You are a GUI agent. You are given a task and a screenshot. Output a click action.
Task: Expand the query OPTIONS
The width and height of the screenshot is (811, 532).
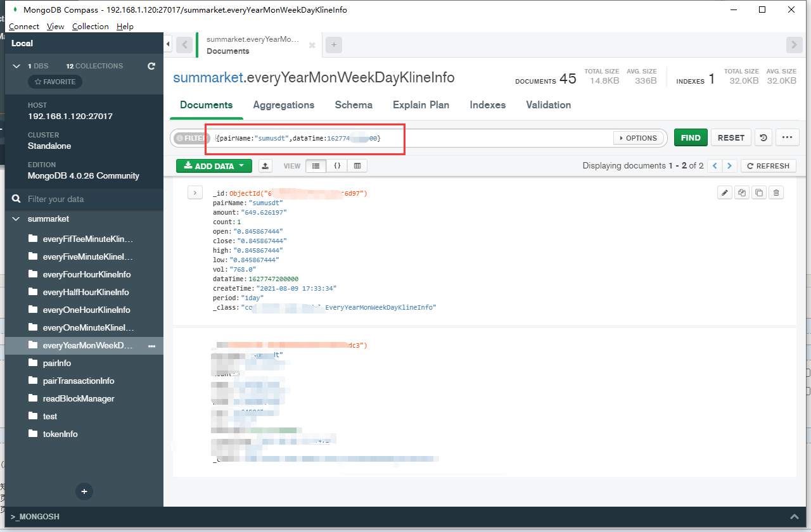point(639,138)
